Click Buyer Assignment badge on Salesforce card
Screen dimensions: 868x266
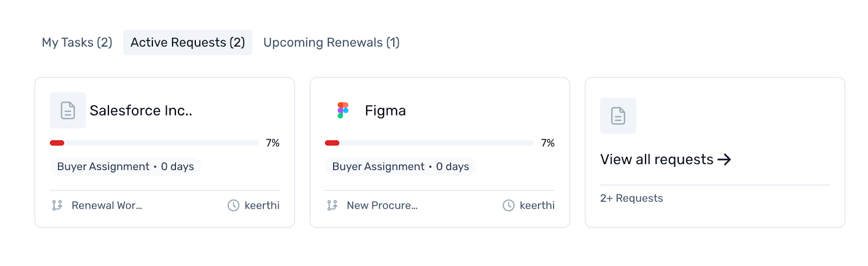(125, 166)
